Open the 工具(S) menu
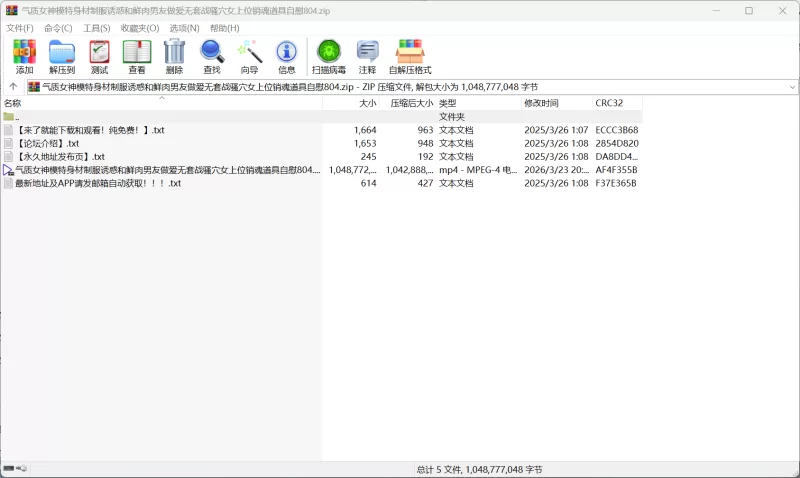 point(97,28)
